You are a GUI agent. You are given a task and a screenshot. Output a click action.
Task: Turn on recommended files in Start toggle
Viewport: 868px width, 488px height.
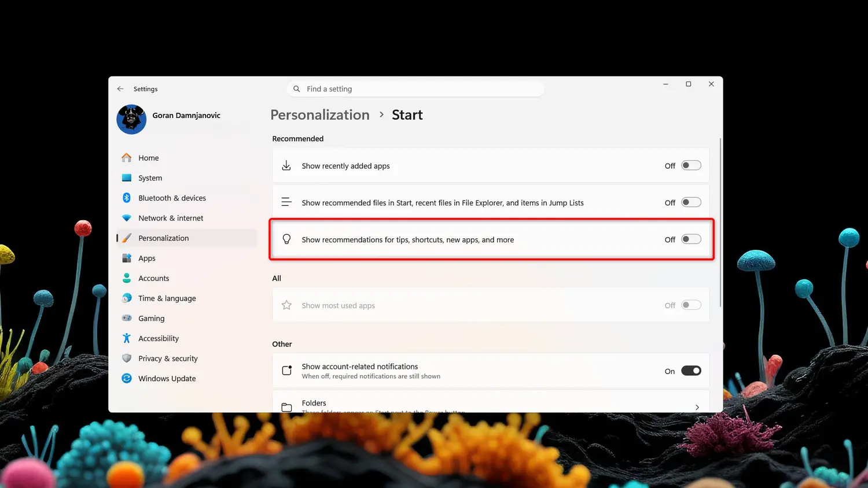pos(691,202)
